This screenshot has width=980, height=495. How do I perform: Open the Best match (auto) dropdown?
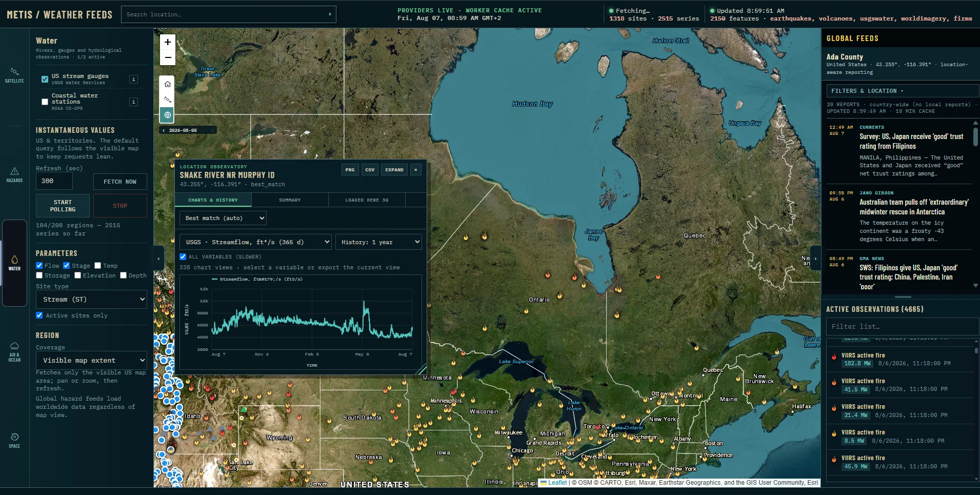click(223, 218)
